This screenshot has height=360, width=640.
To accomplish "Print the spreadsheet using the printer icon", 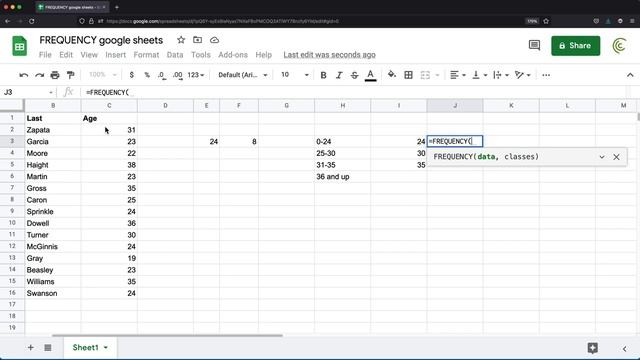I will tap(55, 75).
